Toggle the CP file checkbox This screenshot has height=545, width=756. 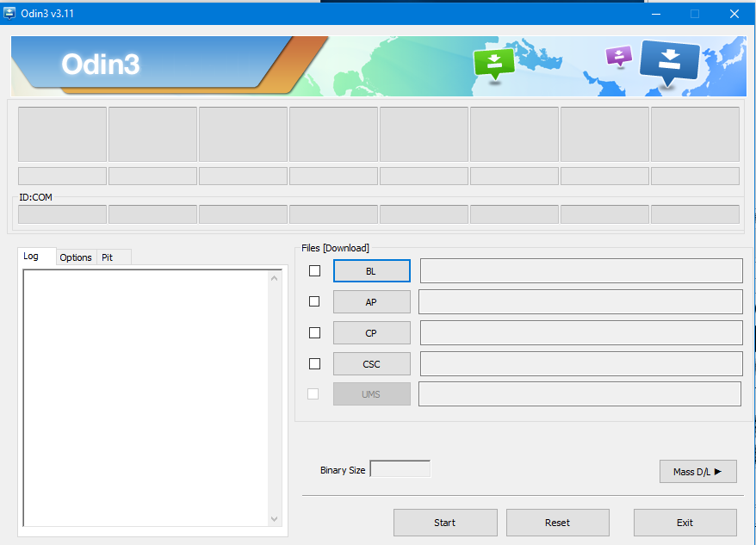pyautogui.click(x=314, y=332)
